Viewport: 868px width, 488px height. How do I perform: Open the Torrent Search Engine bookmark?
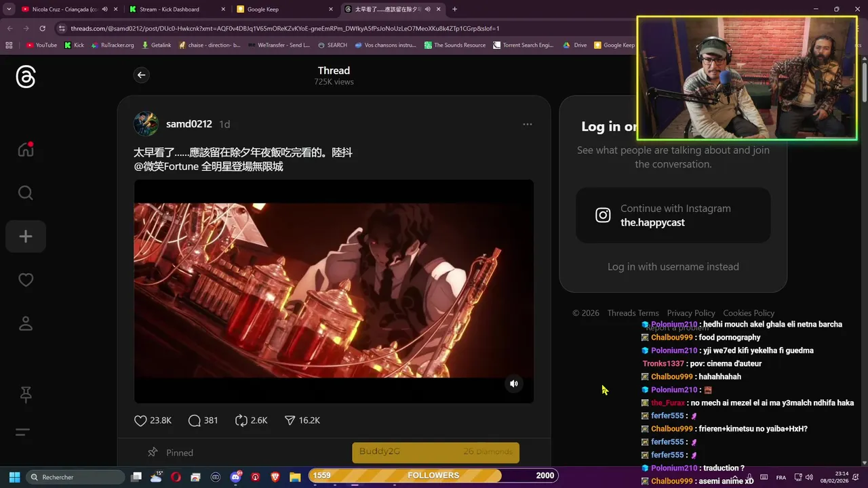click(524, 45)
